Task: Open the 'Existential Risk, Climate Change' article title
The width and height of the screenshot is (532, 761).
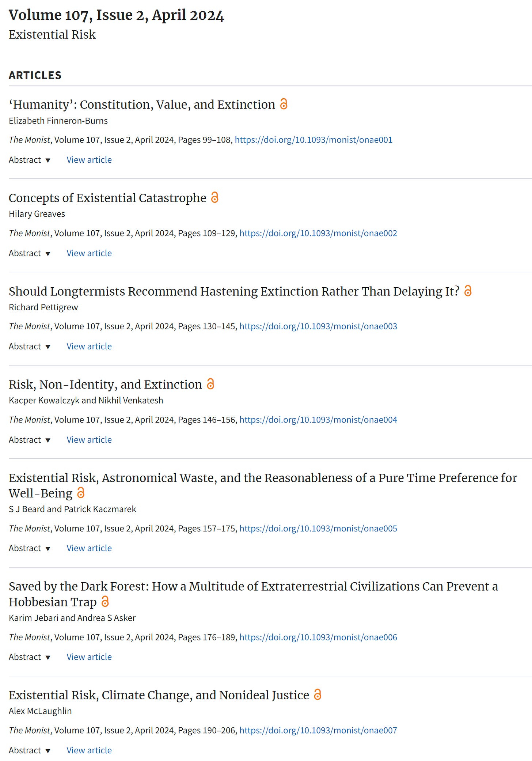Action: click(x=159, y=695)
